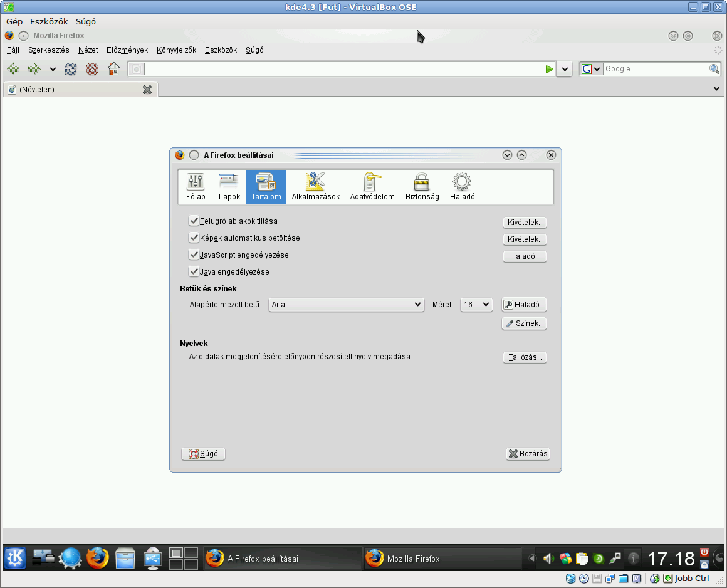Open the VirtualBox Gép menu
This screenshot has height=588, width=727.
(x=14, y=22)
